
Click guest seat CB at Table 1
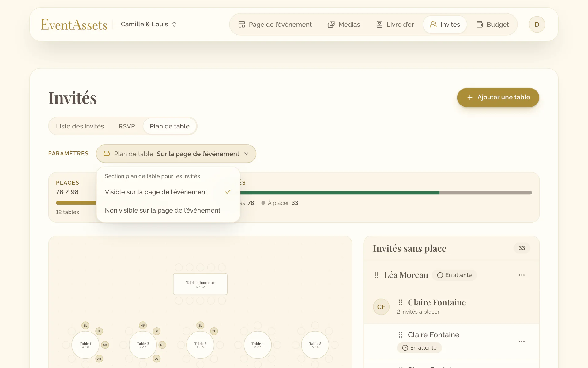point(105,345)
